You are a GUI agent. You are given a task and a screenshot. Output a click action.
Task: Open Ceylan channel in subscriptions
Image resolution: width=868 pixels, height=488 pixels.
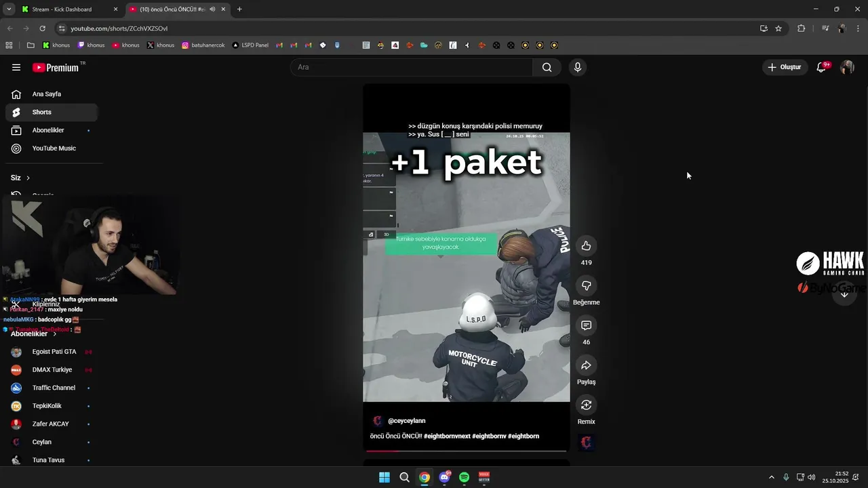[x=52, y=442]
